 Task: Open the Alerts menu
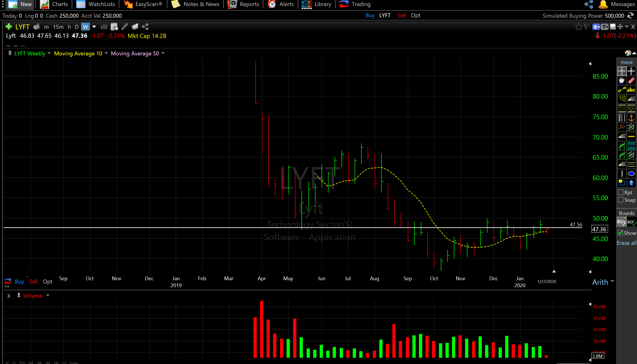[x=281, y=4]
